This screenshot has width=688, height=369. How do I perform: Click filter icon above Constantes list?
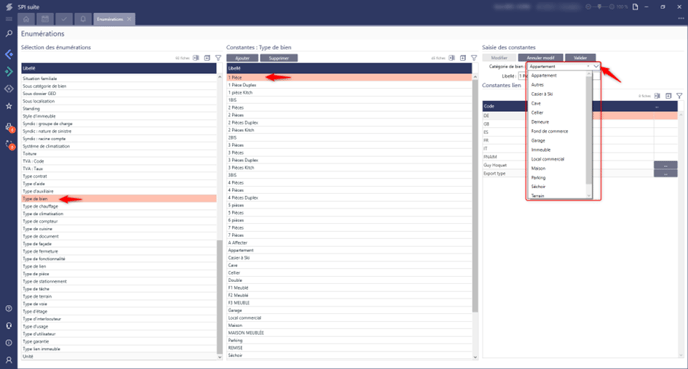pyautogui.click(x=474, y=58)
